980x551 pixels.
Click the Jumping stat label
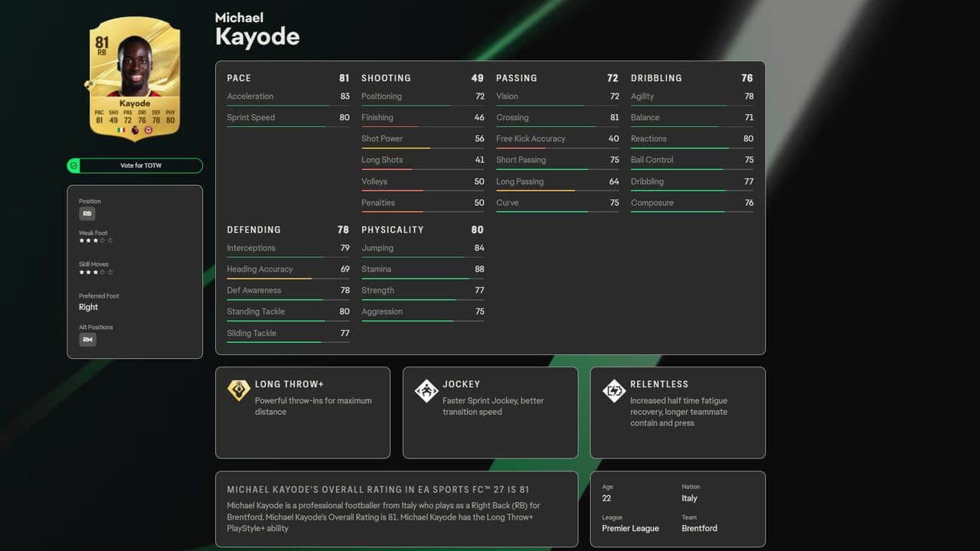coord(377,248)
